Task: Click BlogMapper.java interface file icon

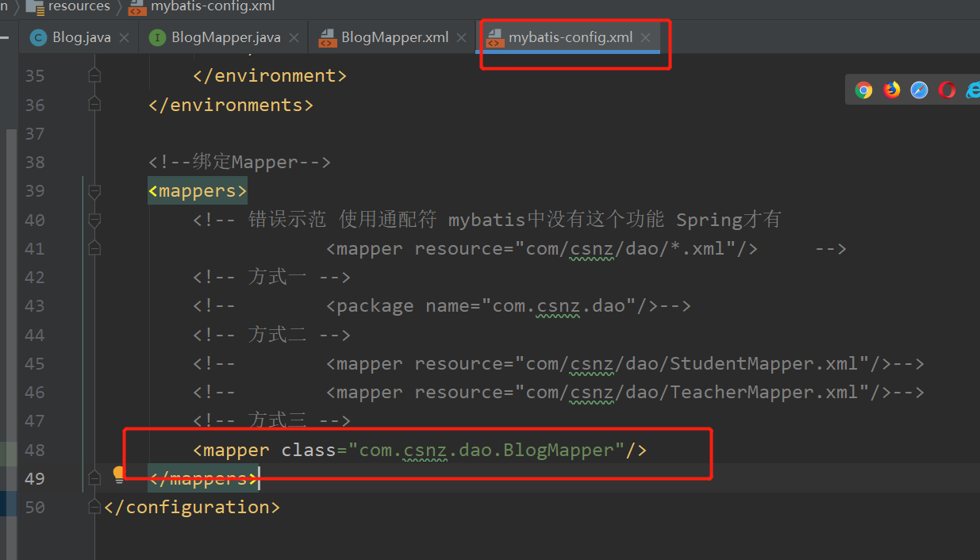Action: pyautogui.click(x=157, y=38)
